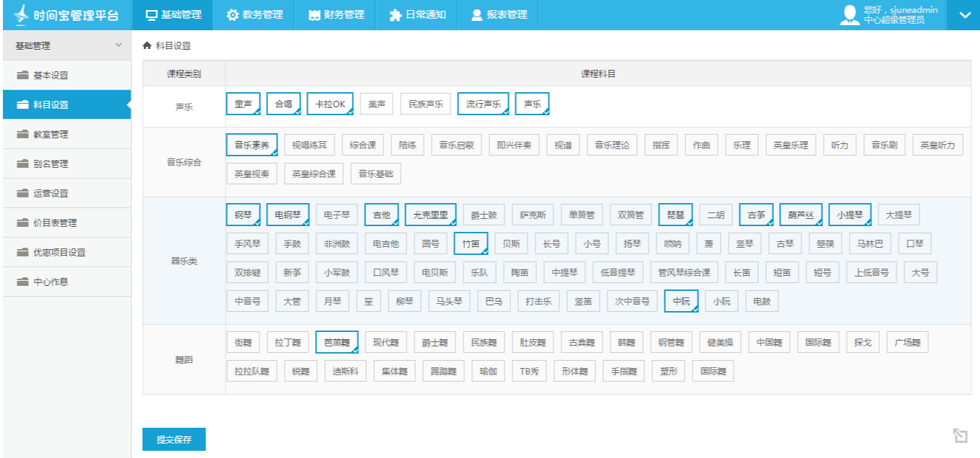Go to 教室管理 in the sidebar
This screenshot has height=458, width=980.
click(66, 135)
